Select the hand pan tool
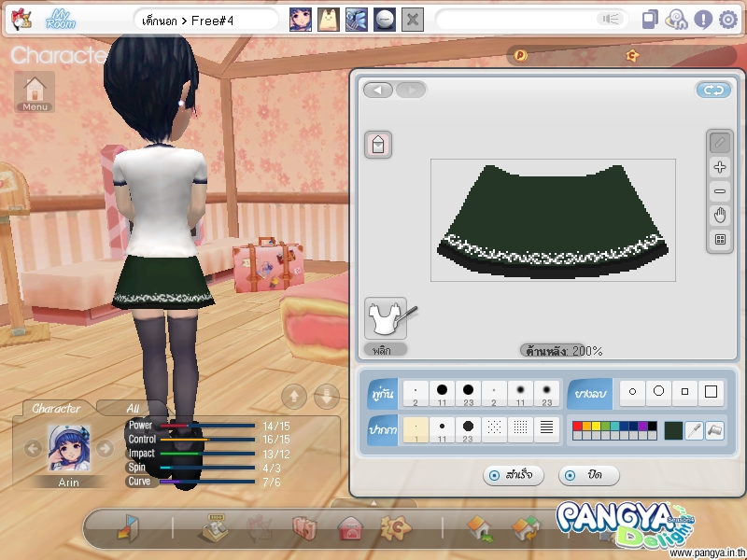This screenshot has height=560, width=747. pyautogui.click(x=719, y=216)
